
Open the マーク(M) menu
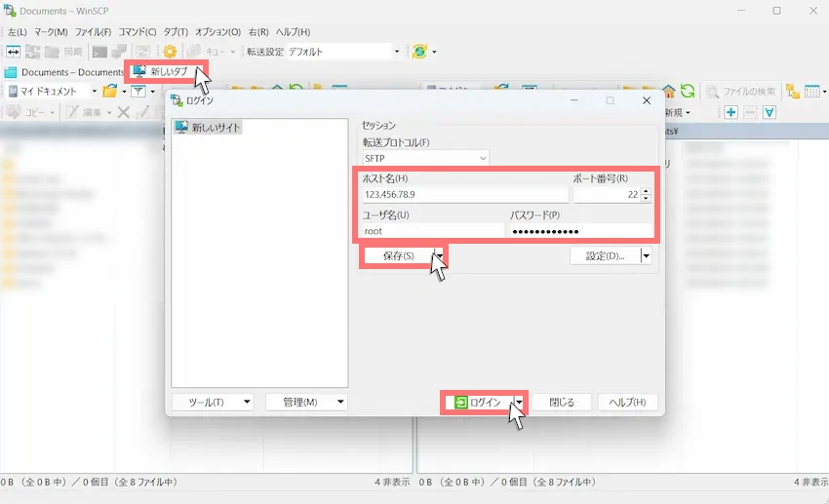tap(52, 32)
